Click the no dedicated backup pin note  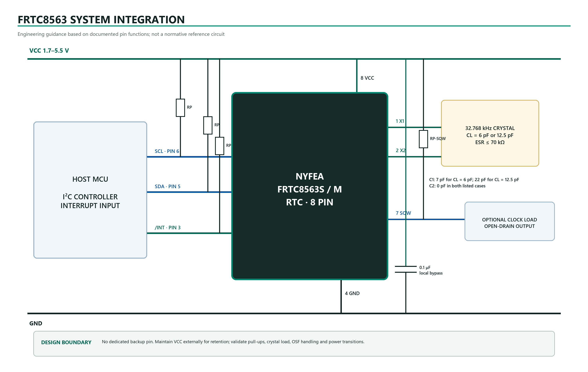click(233, 342)
